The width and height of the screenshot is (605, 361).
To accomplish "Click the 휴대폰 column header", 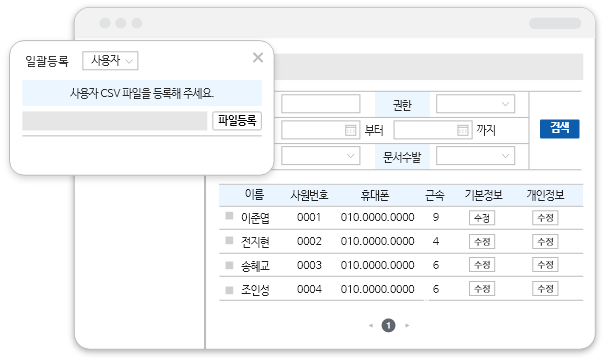I will (x=375, y=195).
